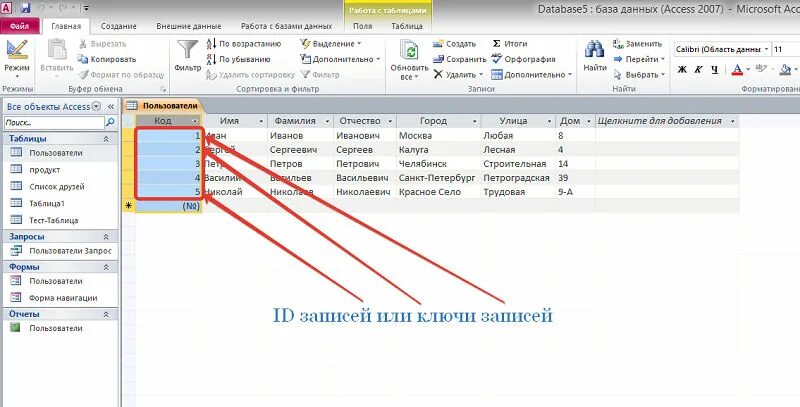Click navigation pane search magnifier
Image resolution: width=800 pixels, height=407 pixels.
[110, 122]
